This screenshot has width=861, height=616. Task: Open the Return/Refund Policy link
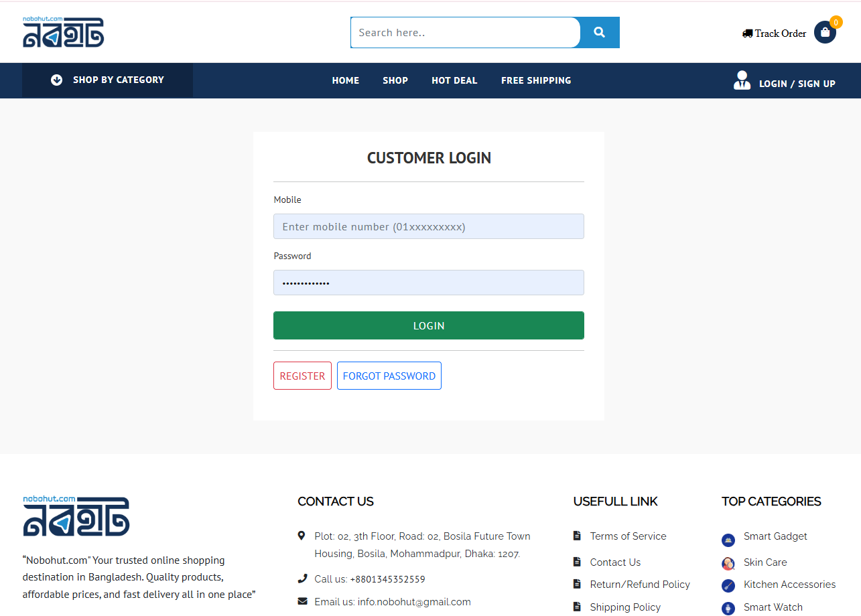click(640, 585)
